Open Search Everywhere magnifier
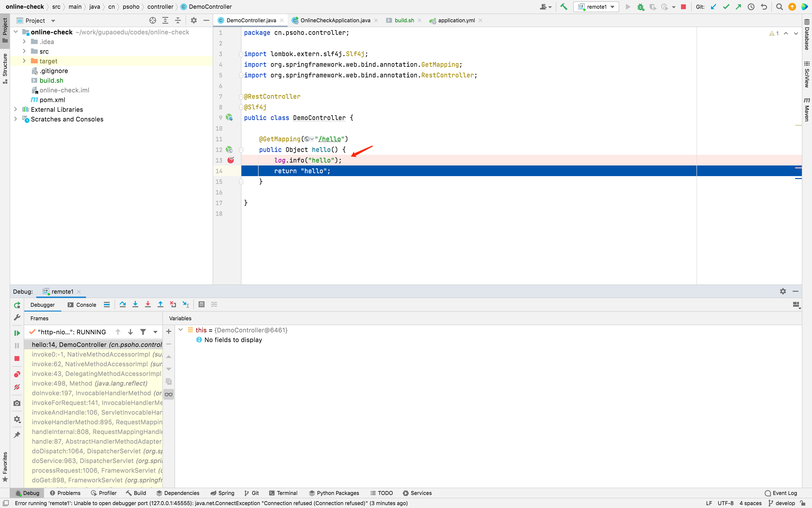The image size is (812, 508). point(779,7)
